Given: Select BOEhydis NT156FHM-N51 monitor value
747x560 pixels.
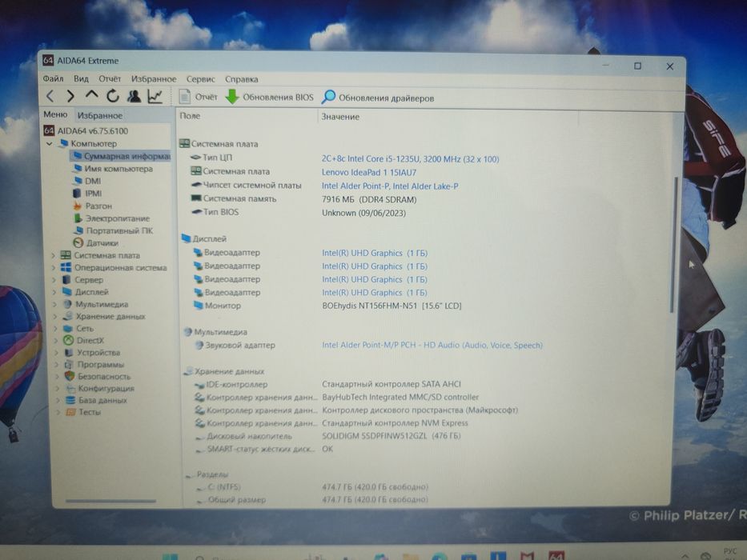Looking at the screenshot, I should [x=392, y=306].
